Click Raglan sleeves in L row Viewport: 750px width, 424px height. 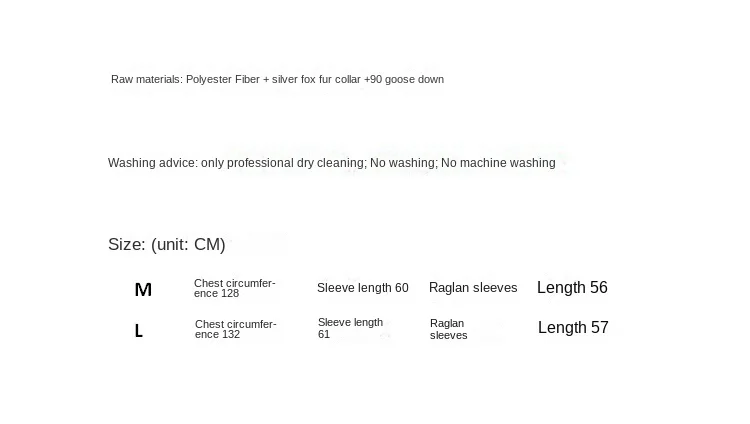(448, 329)
